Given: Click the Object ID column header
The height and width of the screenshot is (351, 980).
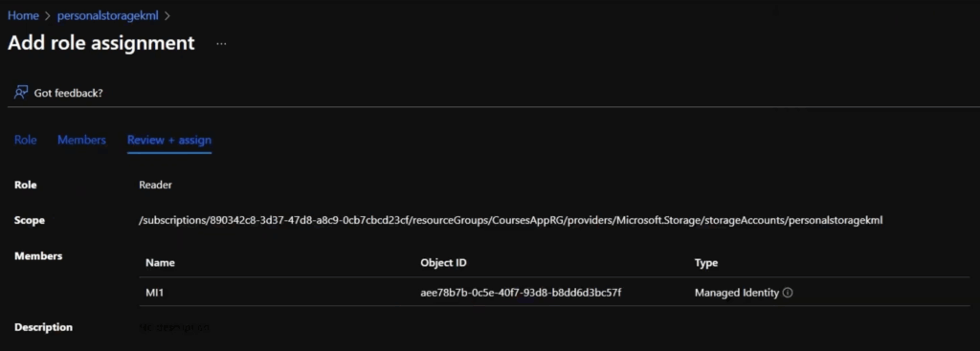Looking at the screenshot, I should pos(443,263).
